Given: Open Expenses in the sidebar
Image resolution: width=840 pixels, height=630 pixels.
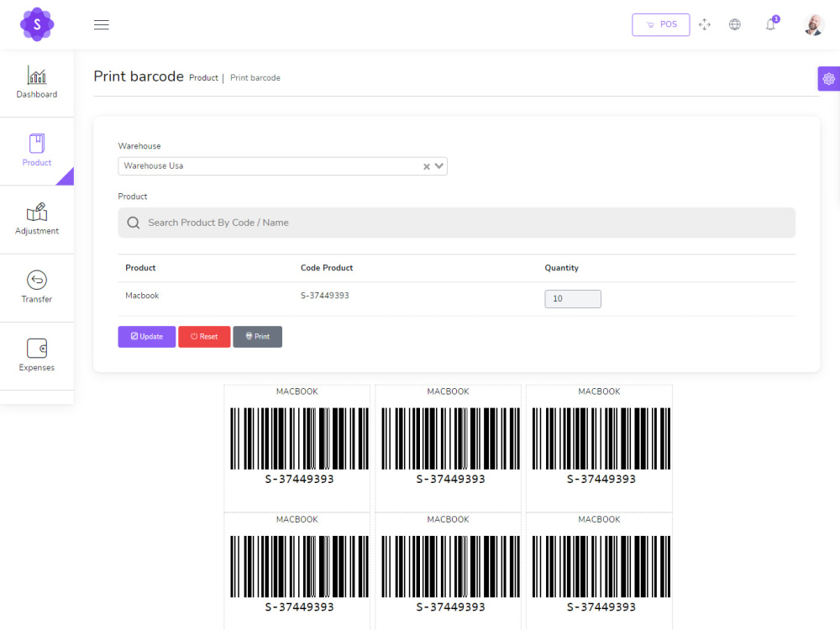Looking at the screenshot, I should click(x=37, y=355).
